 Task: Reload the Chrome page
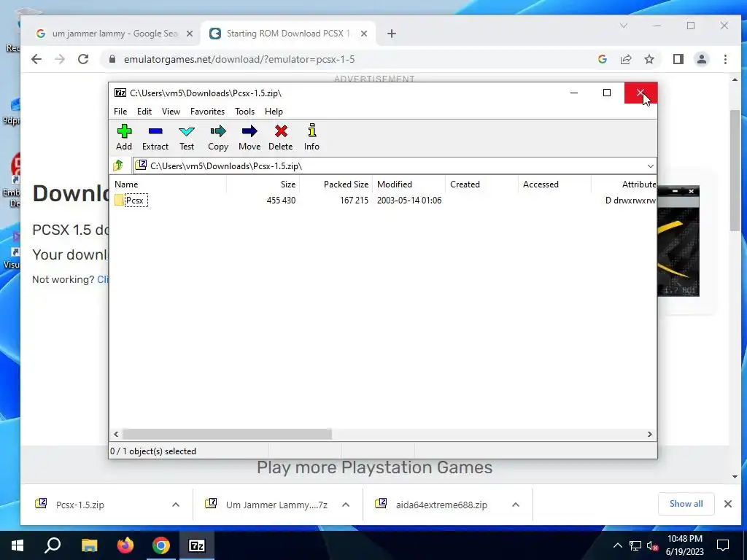tap(83, 59)
